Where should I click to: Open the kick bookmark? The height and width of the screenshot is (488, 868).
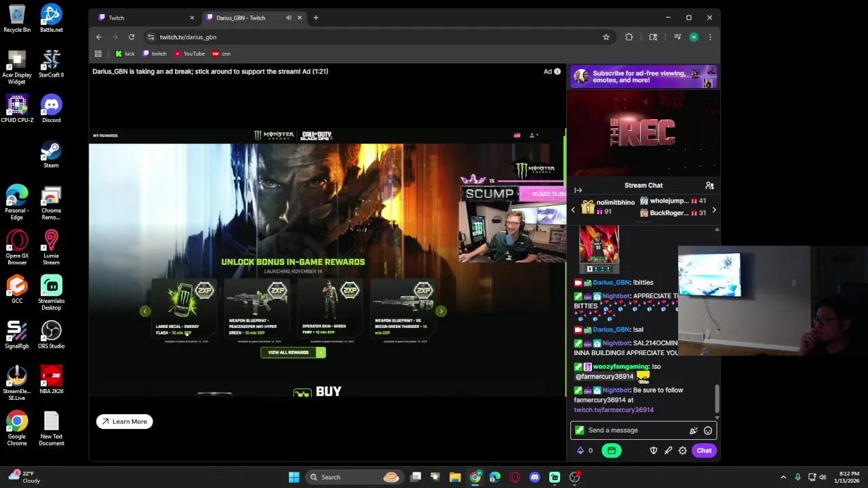[125, 54]
